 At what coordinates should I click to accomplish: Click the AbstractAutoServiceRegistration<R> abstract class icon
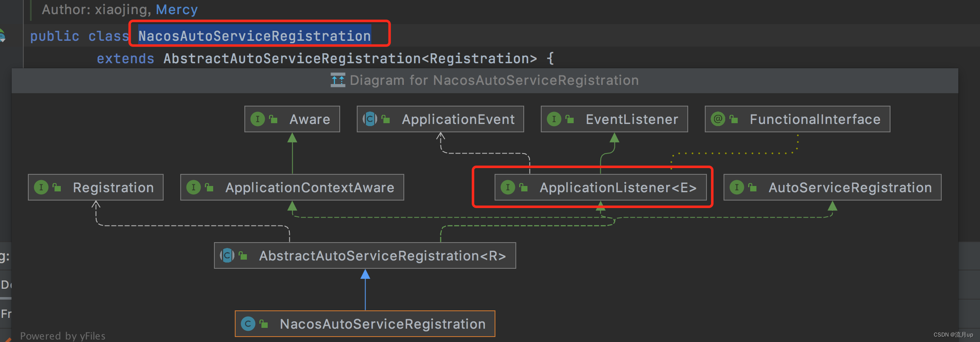(x=227, y=255)
